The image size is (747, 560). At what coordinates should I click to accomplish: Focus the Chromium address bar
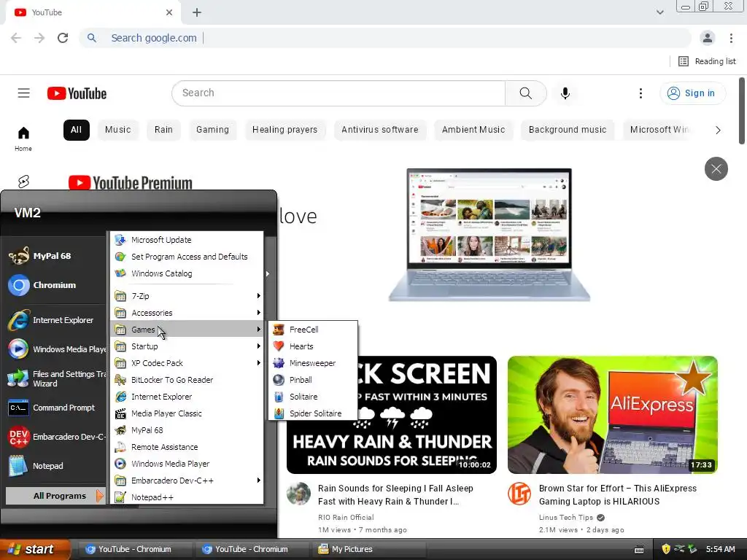click(x=385, y=38)
